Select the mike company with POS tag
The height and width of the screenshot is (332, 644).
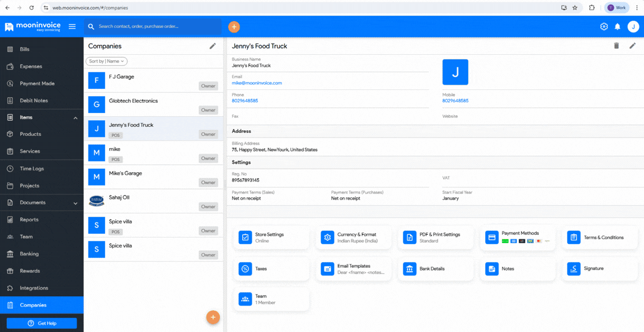(154, 153)
